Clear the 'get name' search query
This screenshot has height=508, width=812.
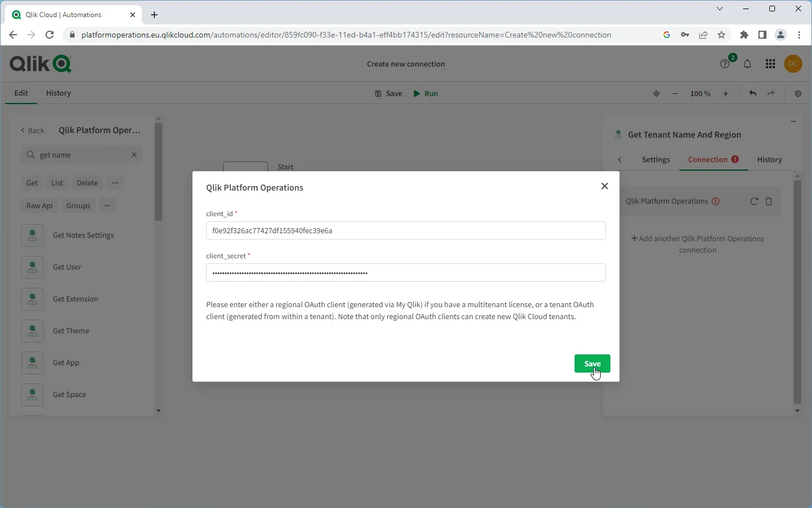point(134,155)
